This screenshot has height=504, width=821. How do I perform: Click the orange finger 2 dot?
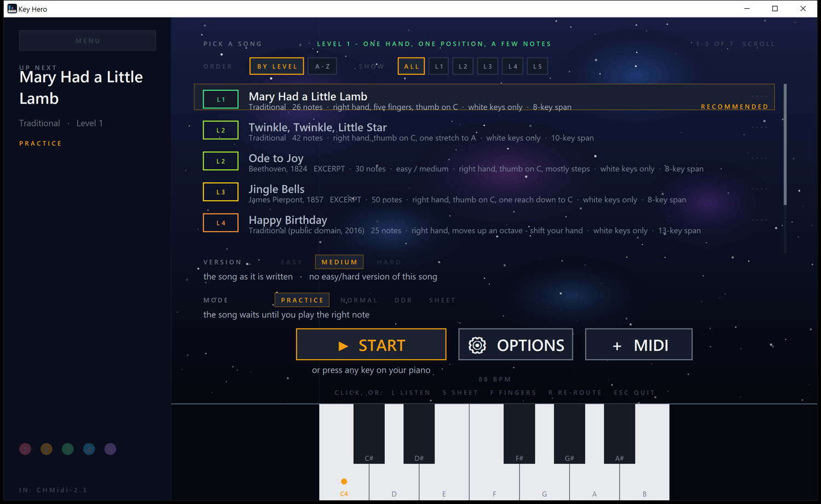click(47, 449)
